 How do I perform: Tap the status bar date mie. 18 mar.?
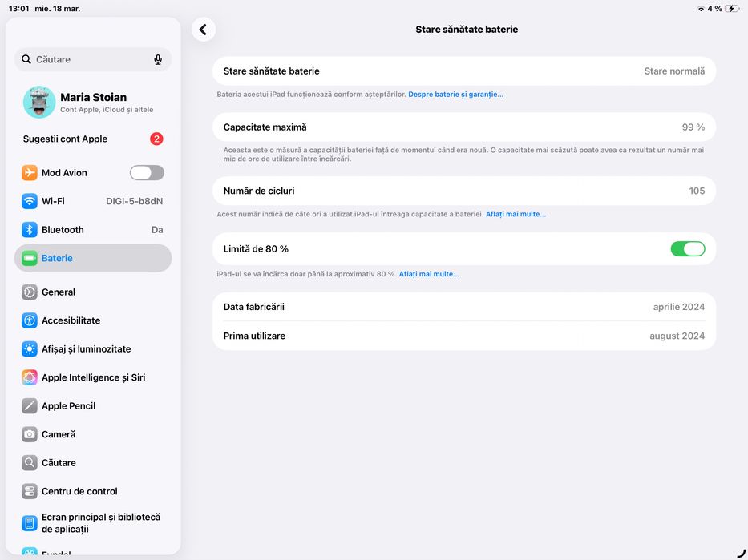coord(57,9)
